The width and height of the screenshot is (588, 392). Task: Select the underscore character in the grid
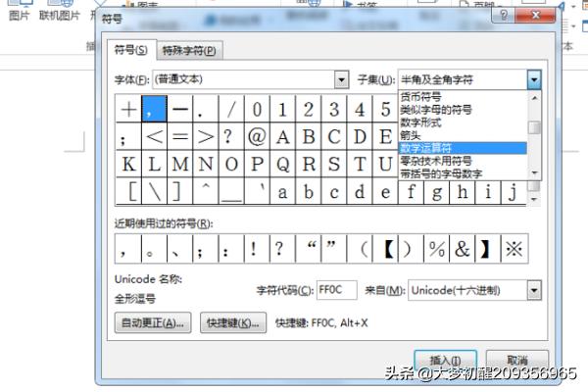pos(231,191)
